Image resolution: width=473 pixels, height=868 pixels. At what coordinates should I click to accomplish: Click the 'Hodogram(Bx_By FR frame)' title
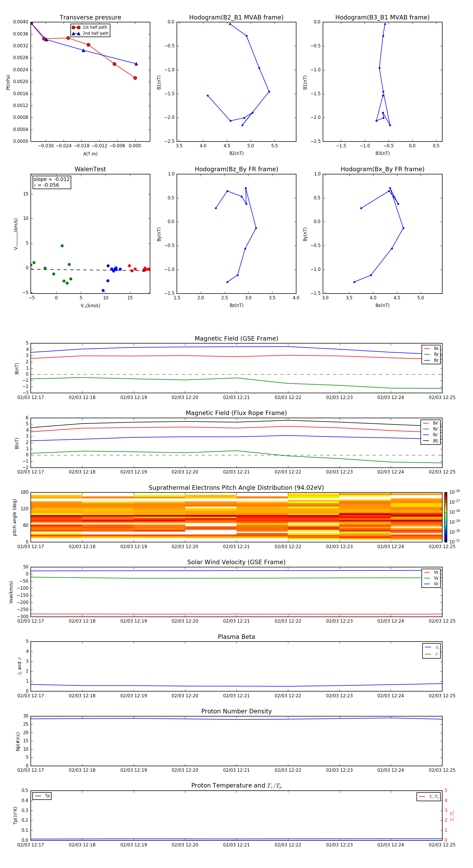pyautogui.click(x=382, y=169)
